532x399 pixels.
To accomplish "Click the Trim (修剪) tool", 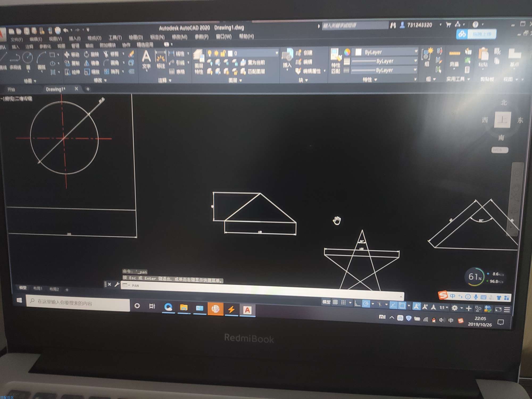I will point(111,55).
